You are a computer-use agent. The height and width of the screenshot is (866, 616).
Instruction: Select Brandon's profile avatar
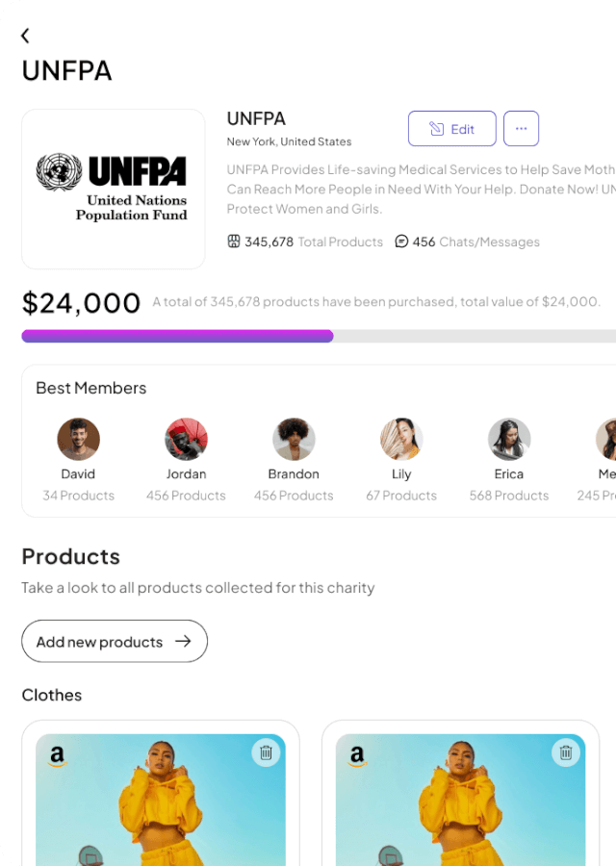click(294, 439)
